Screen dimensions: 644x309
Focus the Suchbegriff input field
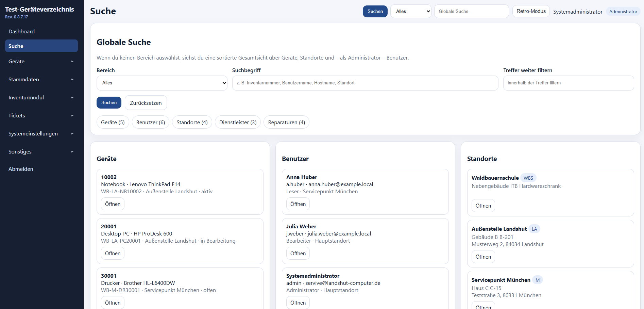pyautogui.click(x=365, y=83)
